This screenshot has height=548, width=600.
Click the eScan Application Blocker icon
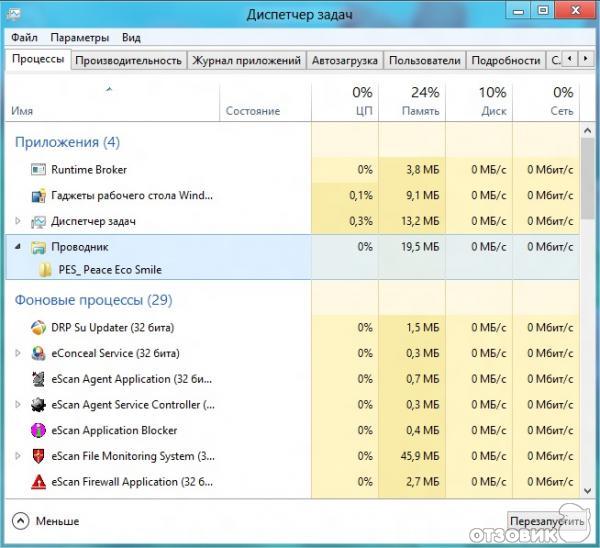(x=38, y=431)
